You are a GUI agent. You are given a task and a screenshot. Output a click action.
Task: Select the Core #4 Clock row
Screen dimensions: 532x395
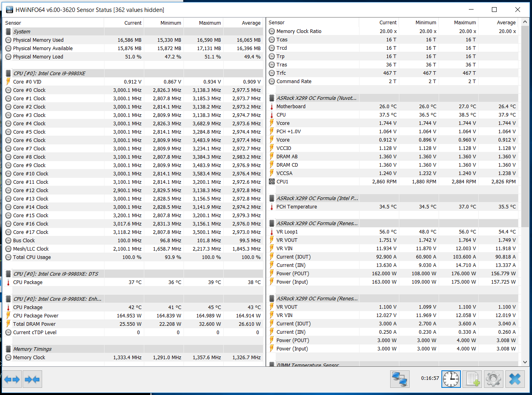[x=133, y=123]
